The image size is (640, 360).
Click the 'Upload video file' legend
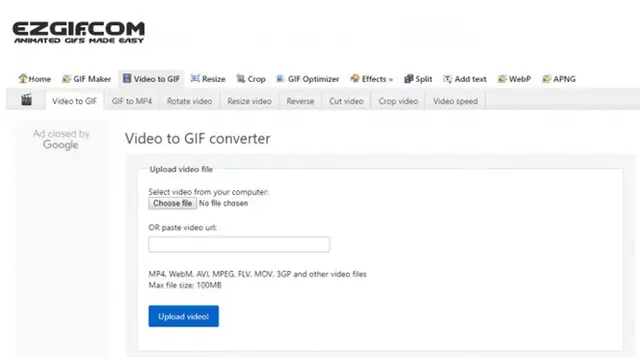[181, 169]
